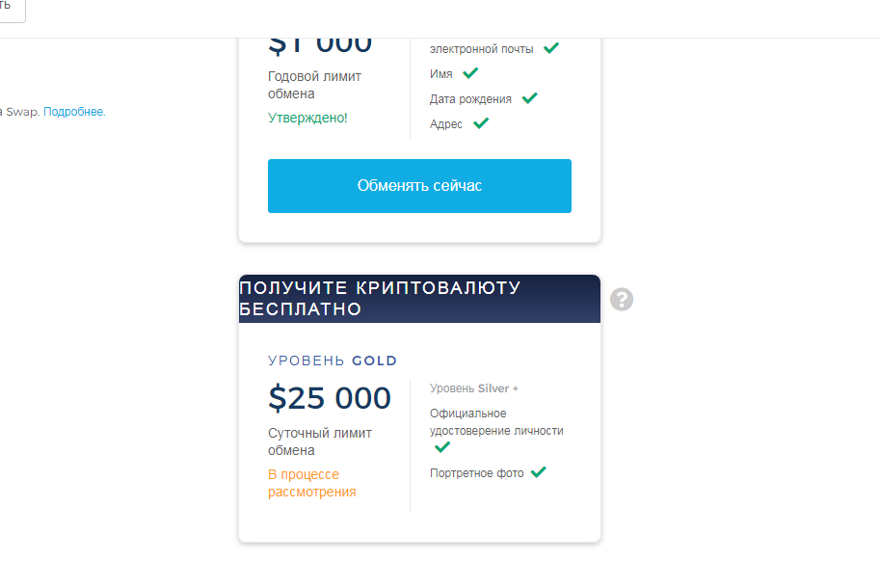Click the partially visible top-left button
This screenshot has width=880, height=588.
point(12,8)
